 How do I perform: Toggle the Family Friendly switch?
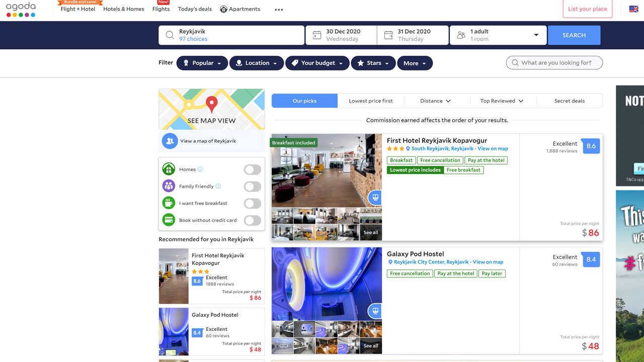click(253, 187)
